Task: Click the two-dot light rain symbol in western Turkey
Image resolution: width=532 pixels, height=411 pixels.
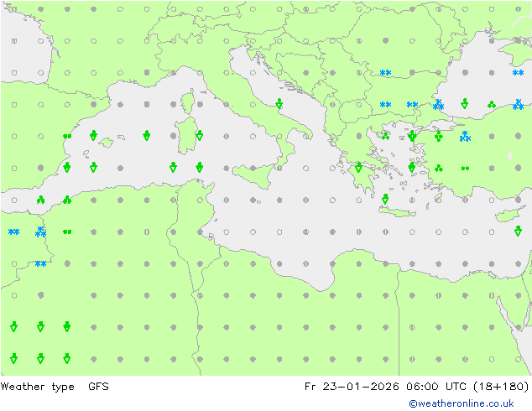Action: [x=465, y=169]
